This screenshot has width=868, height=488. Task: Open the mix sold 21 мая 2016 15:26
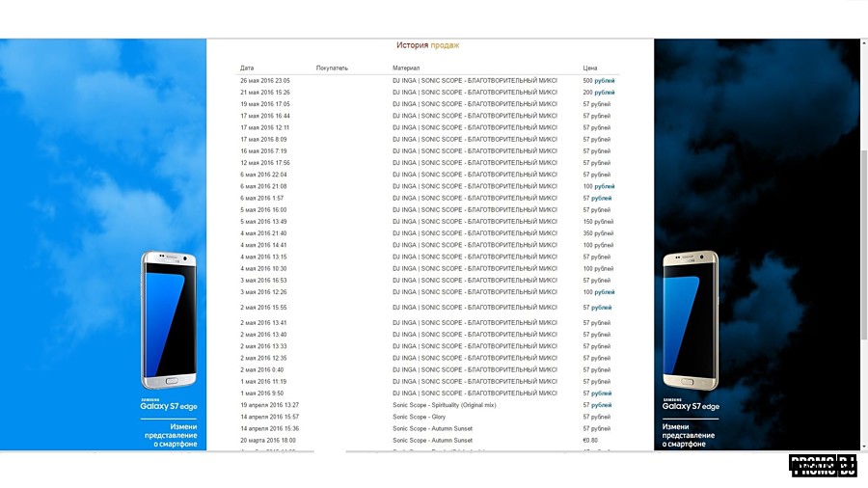click(x=475, y=93)
